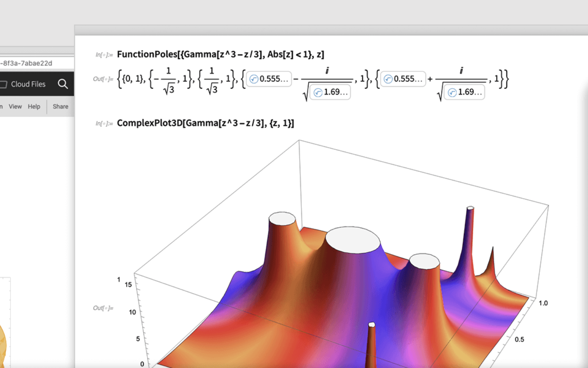The image size is (588, 368).
Task: Click the ComplexPlot3D input cell text
Action: coord(205,123)
